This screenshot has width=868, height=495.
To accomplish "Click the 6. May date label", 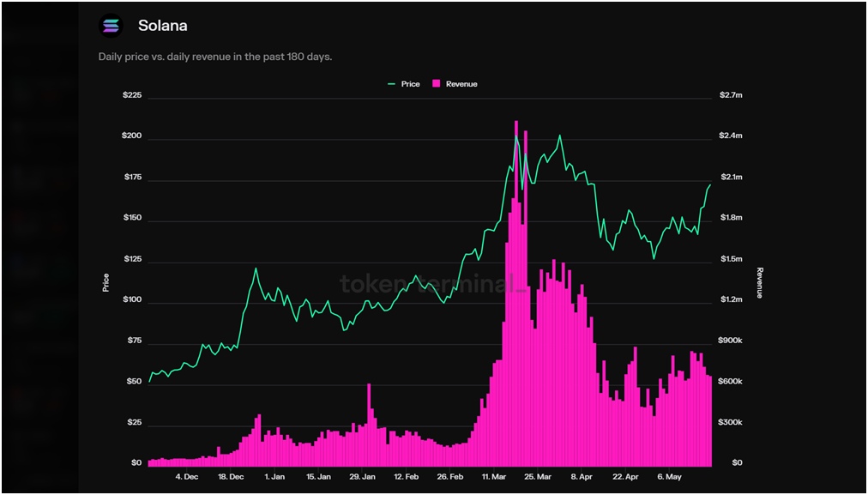I will pos(669,477).
